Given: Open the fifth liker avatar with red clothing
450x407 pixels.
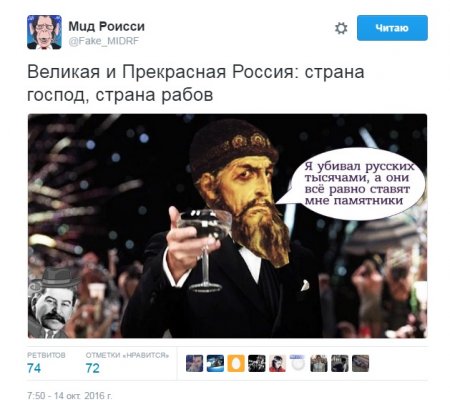Looking at the screenshot, I should coord(277,363).
